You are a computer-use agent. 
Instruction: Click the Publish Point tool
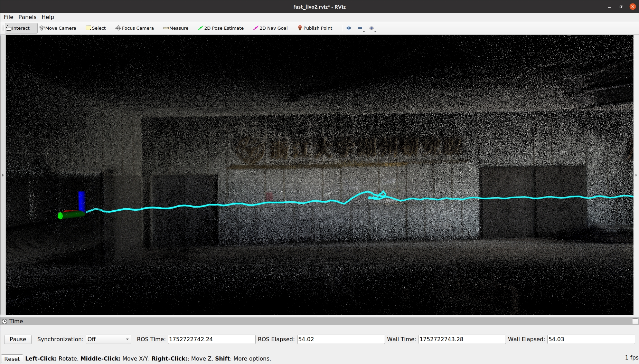coord(315,28)
